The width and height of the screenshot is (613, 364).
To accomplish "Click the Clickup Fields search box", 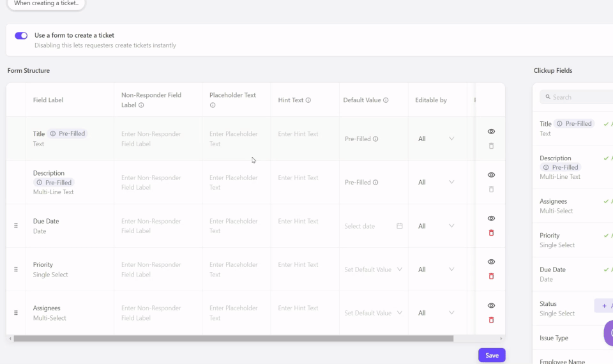I will click(578, 97).
